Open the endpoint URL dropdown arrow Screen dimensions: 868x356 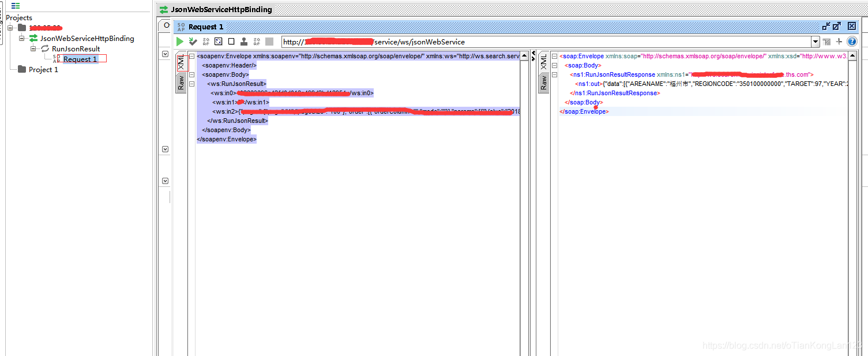coord(815,42)
